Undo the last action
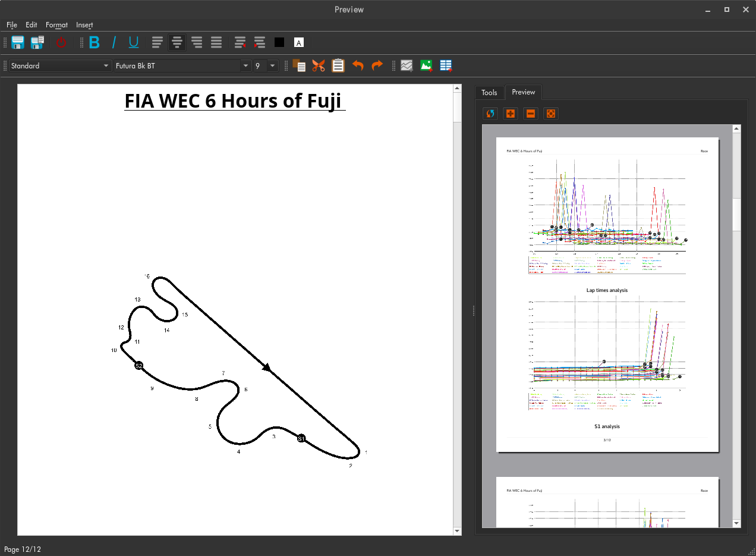 [x=358, y=65]
